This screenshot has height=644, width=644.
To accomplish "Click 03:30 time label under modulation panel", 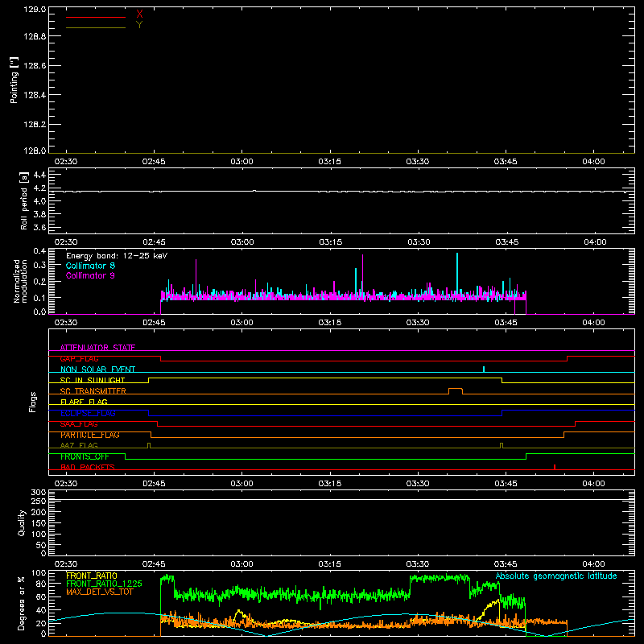I will (x=418, y=323).
